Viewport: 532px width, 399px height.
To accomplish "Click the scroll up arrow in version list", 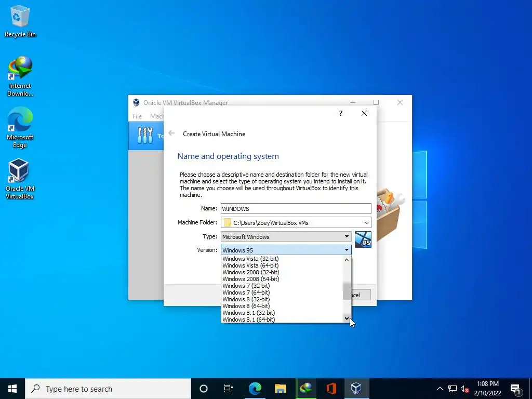I will point(347,260).
